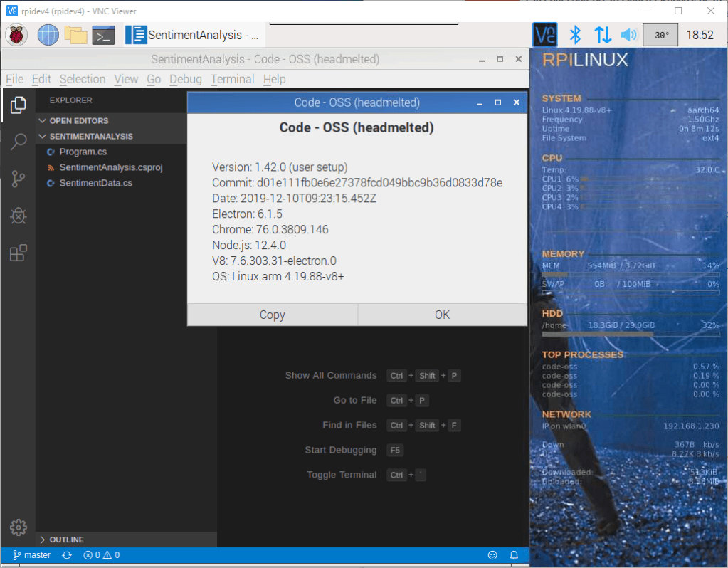This screenshot has height=568, width=728.
Task: Open the Source Control icon
Action: point(18,179)
